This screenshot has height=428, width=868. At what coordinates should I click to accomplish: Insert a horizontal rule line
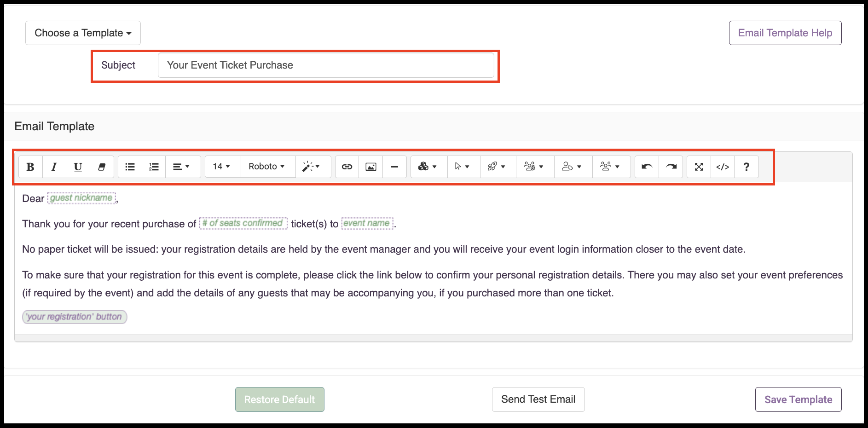tap(394, 167)
